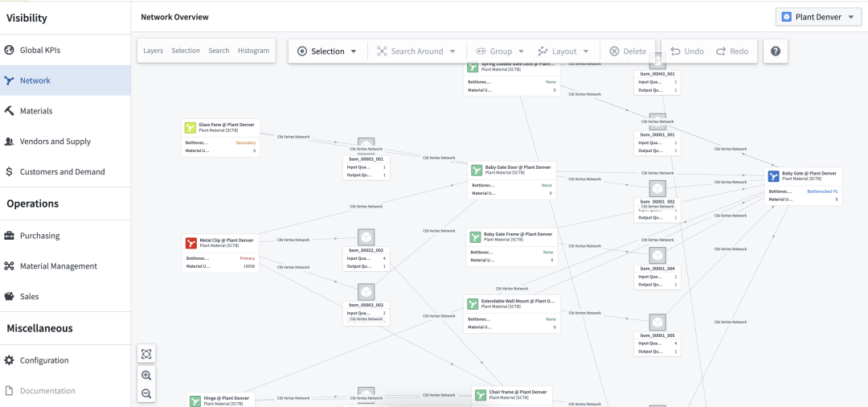Image resolution: width=868 pixels, height=407 pixels.
Task: Click the blue Baby Gate node icon
Action: 773,175
